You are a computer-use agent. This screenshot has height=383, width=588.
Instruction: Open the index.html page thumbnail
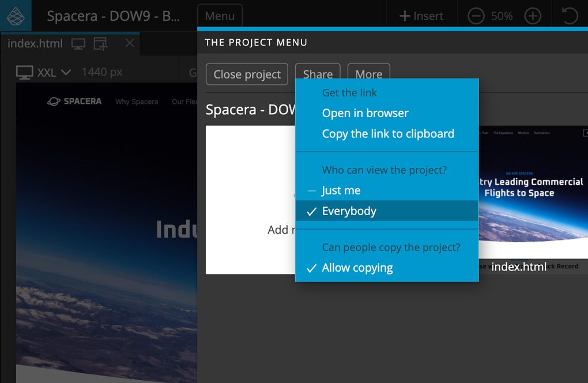pos(533,200)
